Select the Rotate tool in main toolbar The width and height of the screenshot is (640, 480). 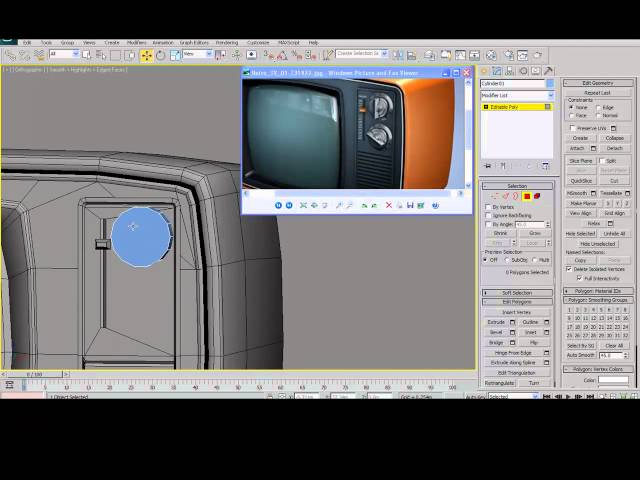160,55
